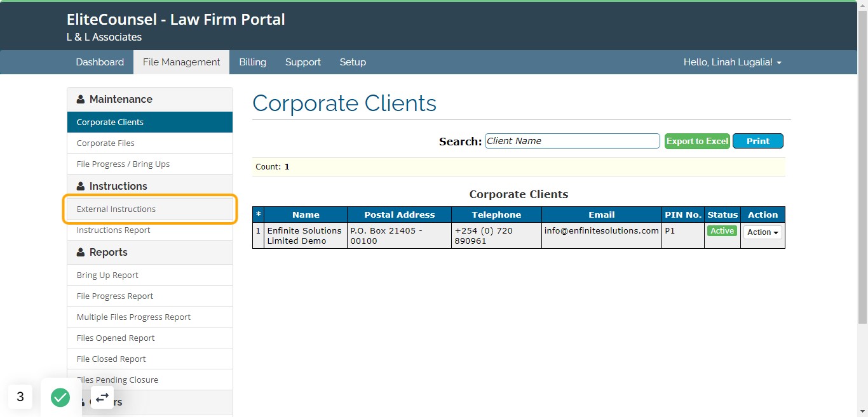Click the P.O. Box 21405 address cell

(x=400, y=235)
